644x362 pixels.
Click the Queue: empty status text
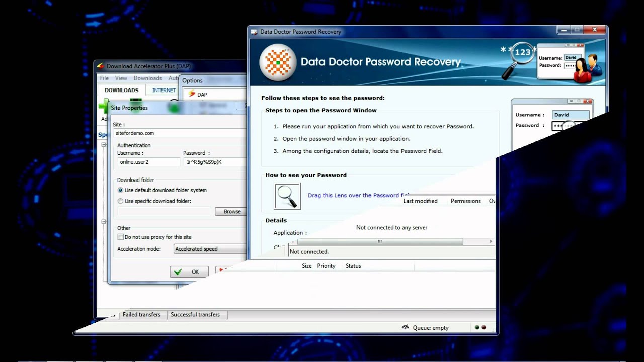click(431, 328)
